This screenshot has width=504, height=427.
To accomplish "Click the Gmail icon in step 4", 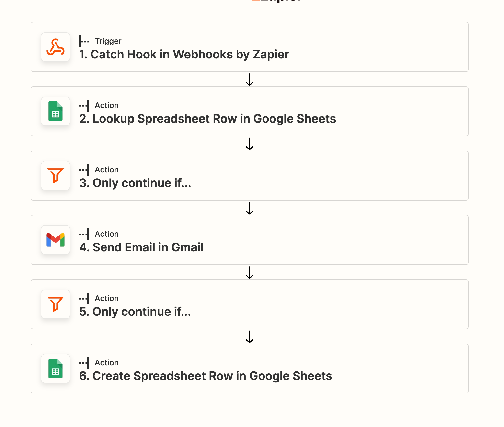I will click(56, 240).
